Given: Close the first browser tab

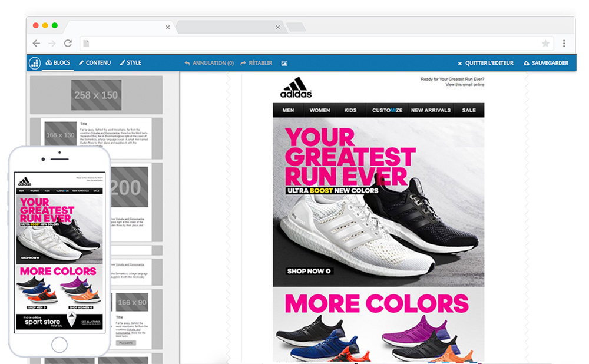Looking at the screenshot, I should 167,27.
